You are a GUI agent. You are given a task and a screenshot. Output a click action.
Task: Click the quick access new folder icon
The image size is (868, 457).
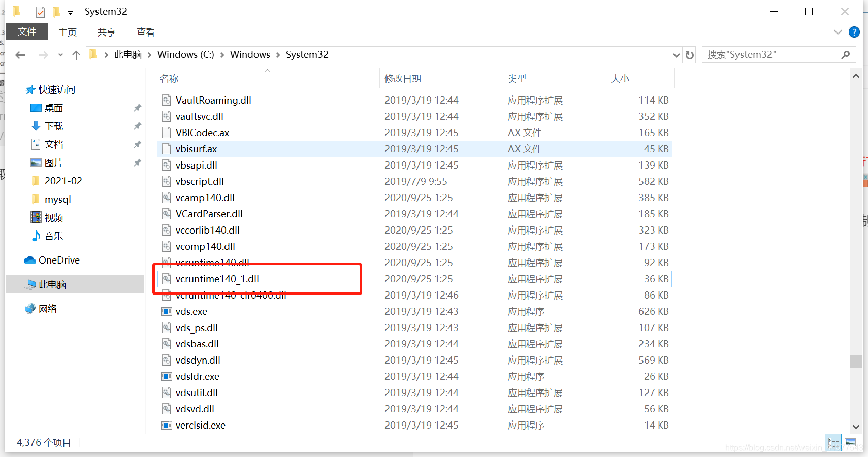pos(56,12)
